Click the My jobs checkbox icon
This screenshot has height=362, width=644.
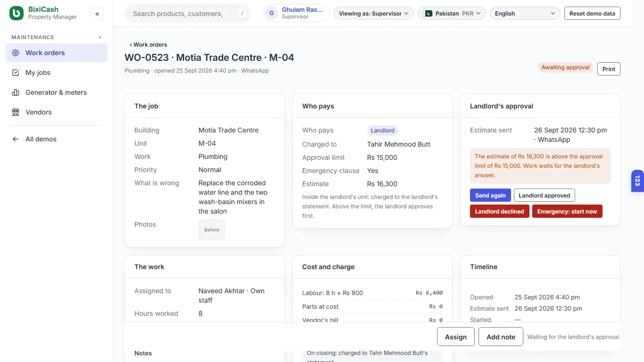(x=16, y=73)
